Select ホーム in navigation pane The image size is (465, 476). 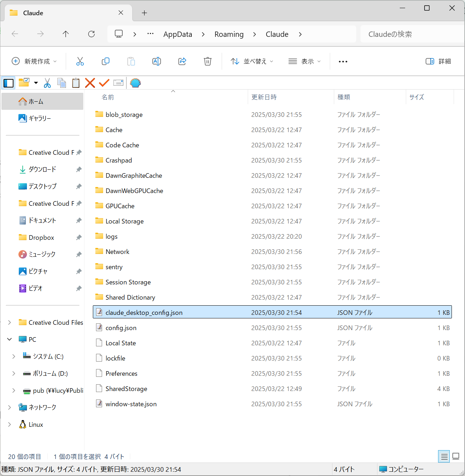click(43, 102)
